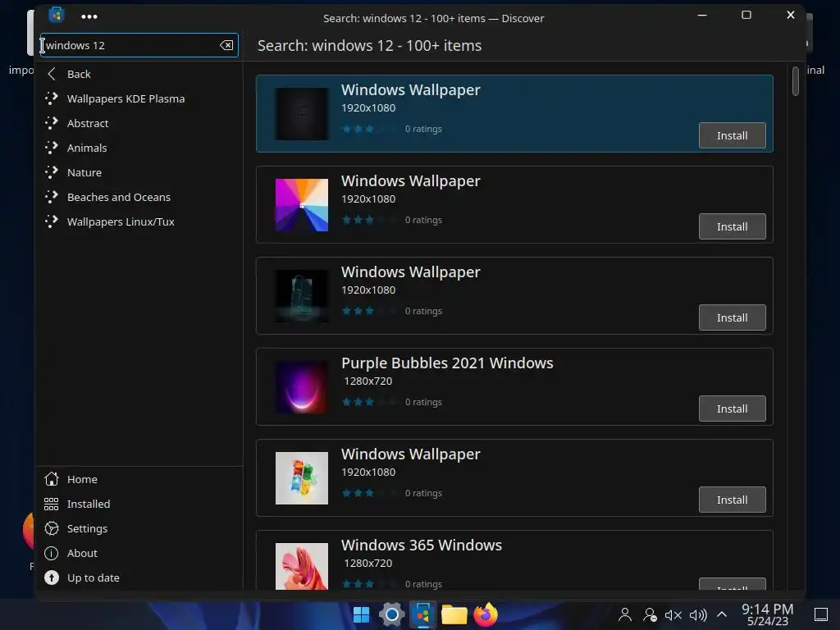This screenshot has height=630, width=840.
Task: Click the Installed grid icon
Action: 52,504
